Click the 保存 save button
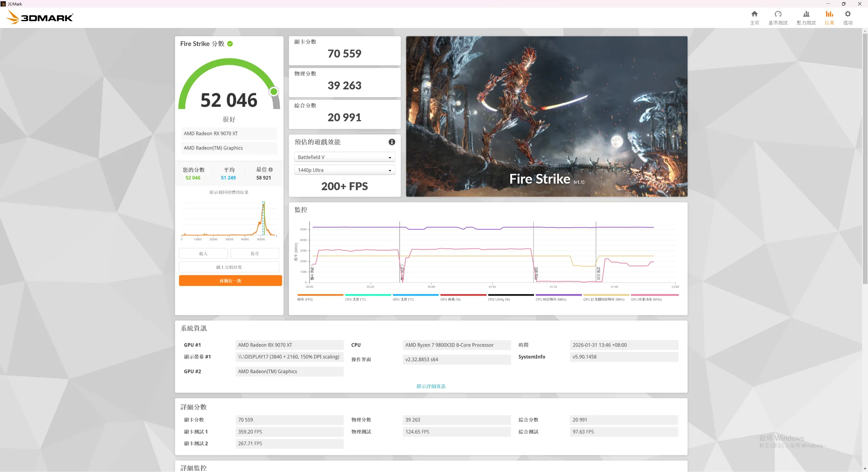Screen dimensions: 868x472 [x=255, y=253]
